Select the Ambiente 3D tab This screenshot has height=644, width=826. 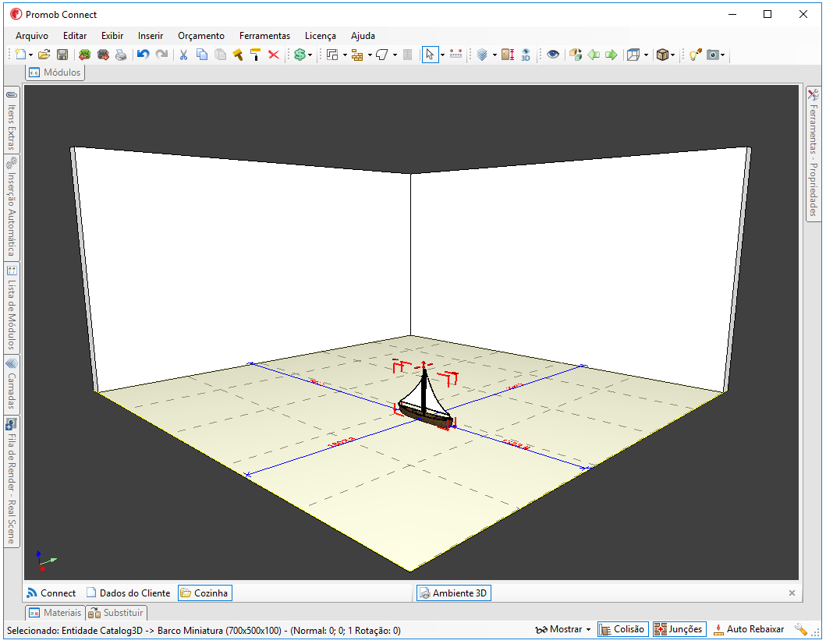tap(454, 593)
